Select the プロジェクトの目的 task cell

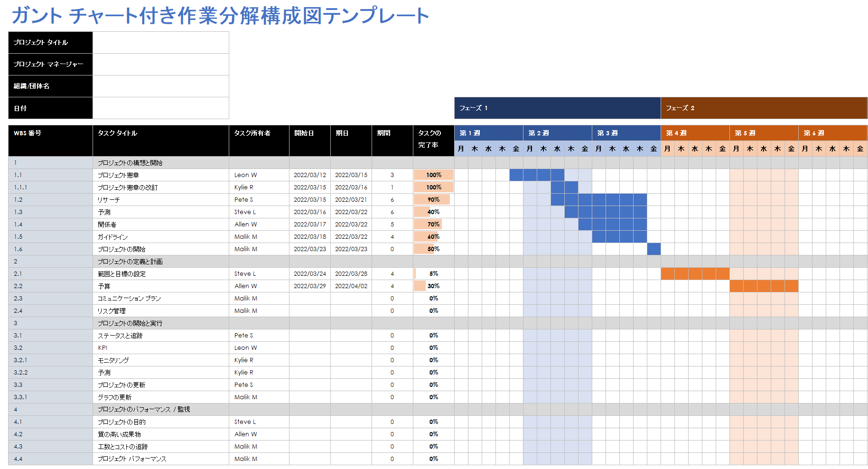click(x=161, y=422)
